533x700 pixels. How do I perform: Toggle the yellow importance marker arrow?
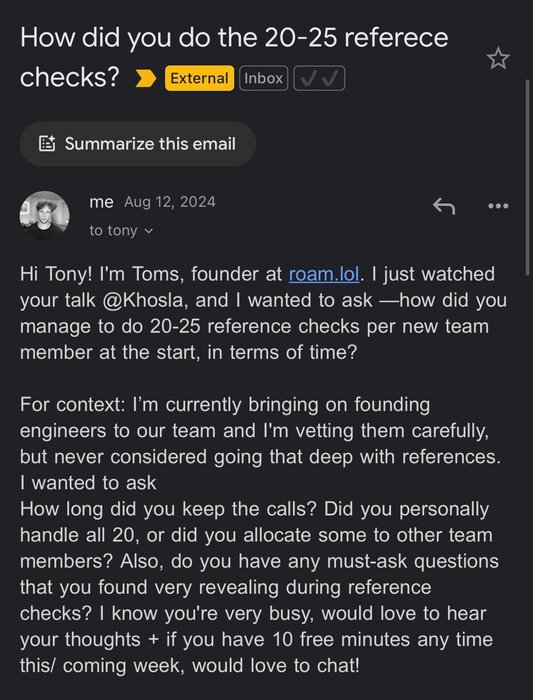146,79
